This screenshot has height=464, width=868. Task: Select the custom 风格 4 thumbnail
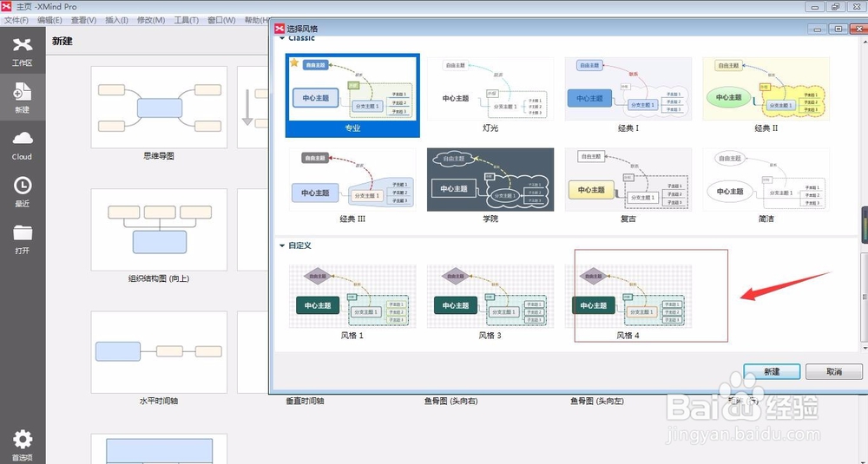pos(628,296)
